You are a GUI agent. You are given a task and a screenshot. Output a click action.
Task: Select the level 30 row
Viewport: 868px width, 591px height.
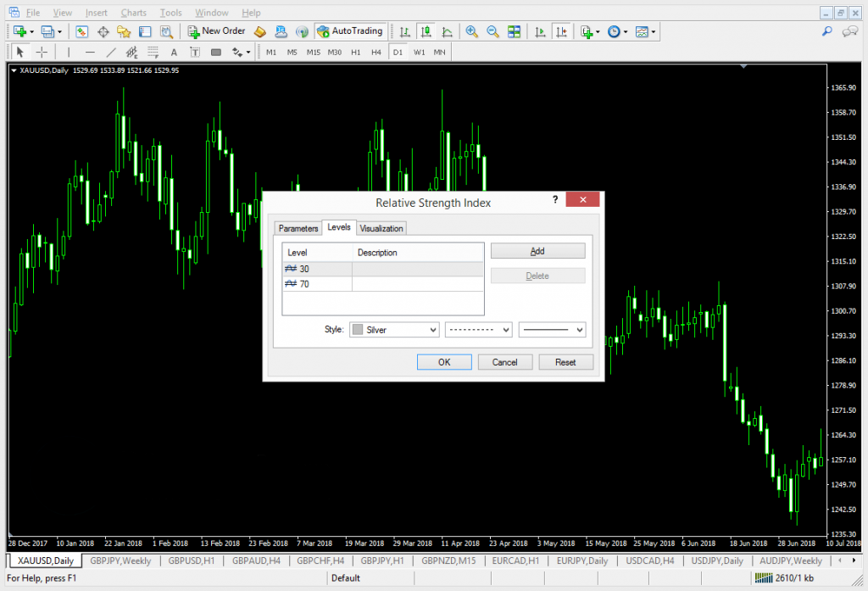coord(382,269)
